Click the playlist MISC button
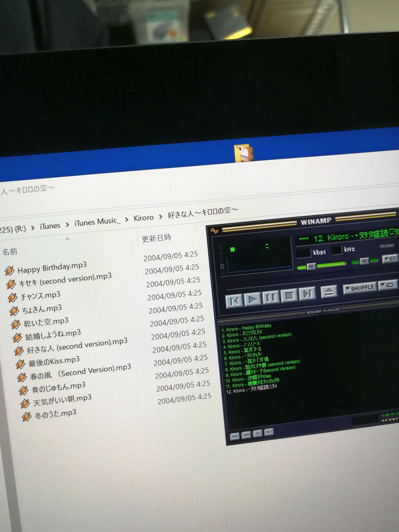399x532 pixels. 269,432
